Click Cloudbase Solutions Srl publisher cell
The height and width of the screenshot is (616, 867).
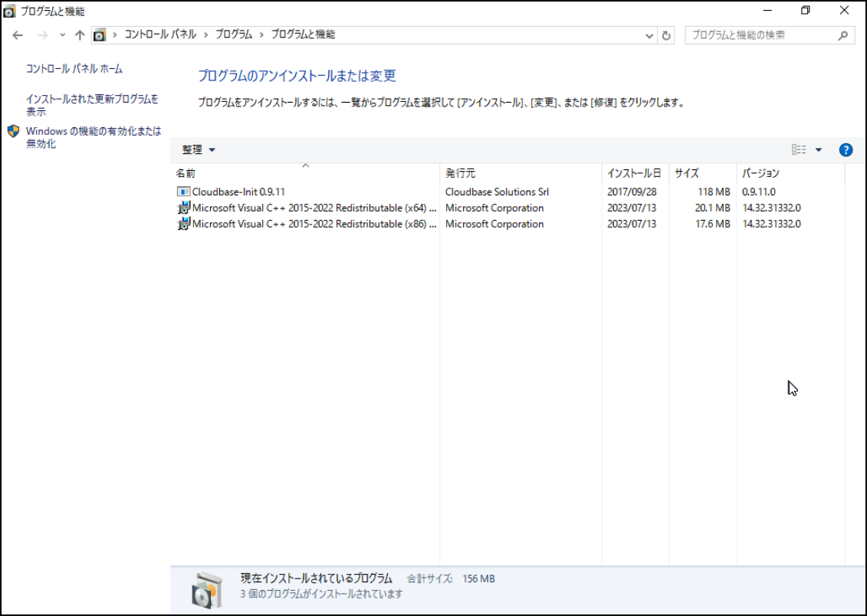(497, 192)
